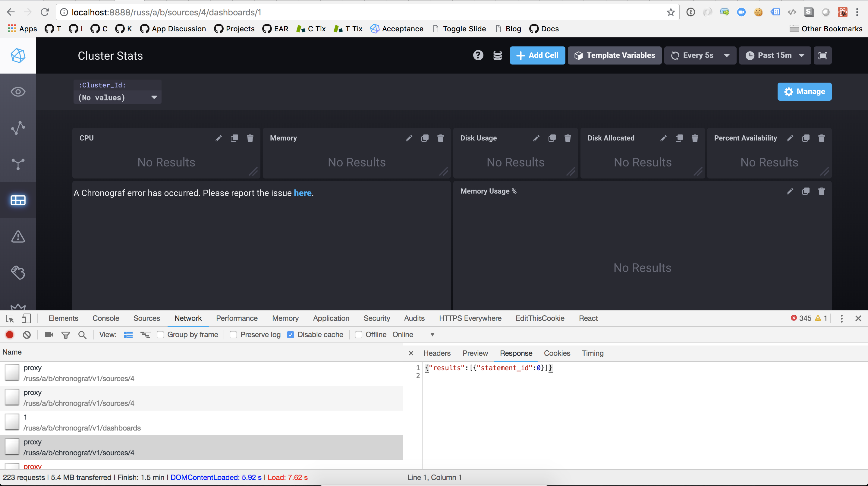Open the Past 15m time range dropdown
Viewport: 868px width, 486px height.
[775, 55]
